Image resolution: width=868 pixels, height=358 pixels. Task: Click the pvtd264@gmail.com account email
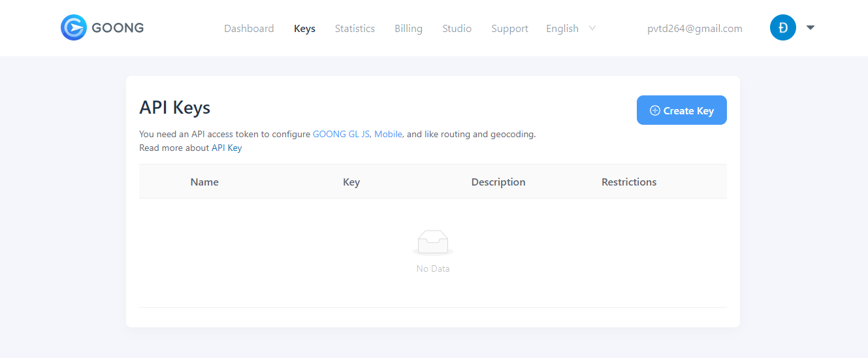tap(694, 29)
